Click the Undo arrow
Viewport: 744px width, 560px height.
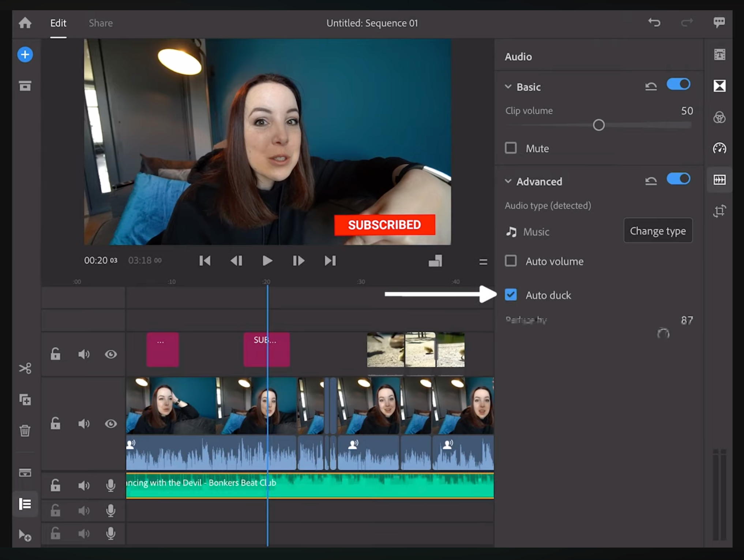click(x=655, y=23)
